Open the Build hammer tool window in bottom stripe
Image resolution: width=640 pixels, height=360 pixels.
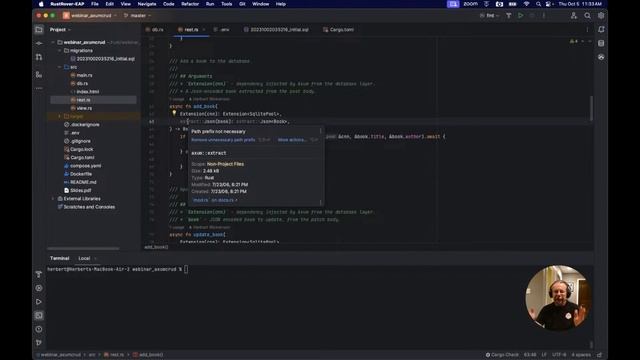pyautogui.click(x=39, y=274)
